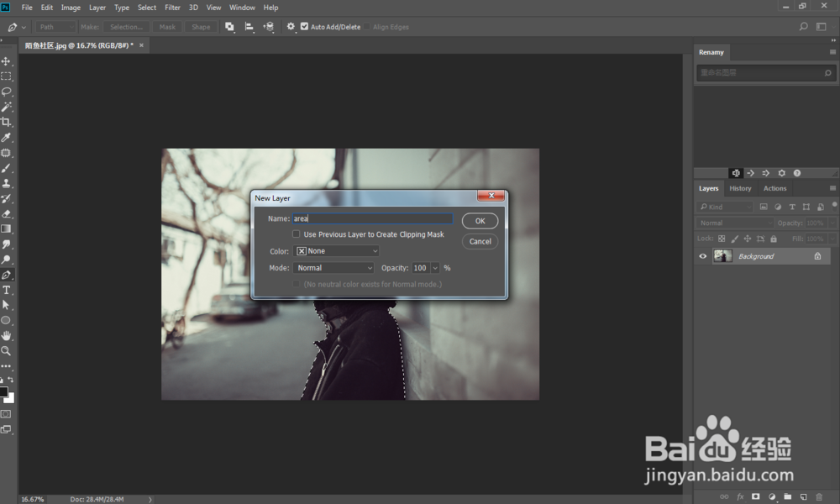The width and height of the screenshot is (840, 504).
Task: Open the Image menu
Action: 71,8
